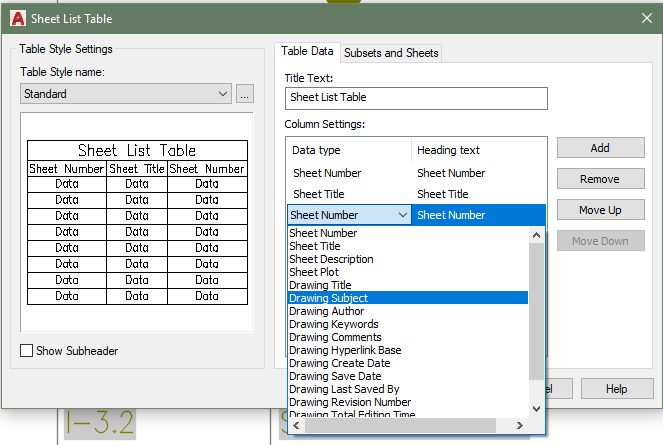Click the Move Up button
Viewport: 663px width, 445px height.
tap(600, 210)
